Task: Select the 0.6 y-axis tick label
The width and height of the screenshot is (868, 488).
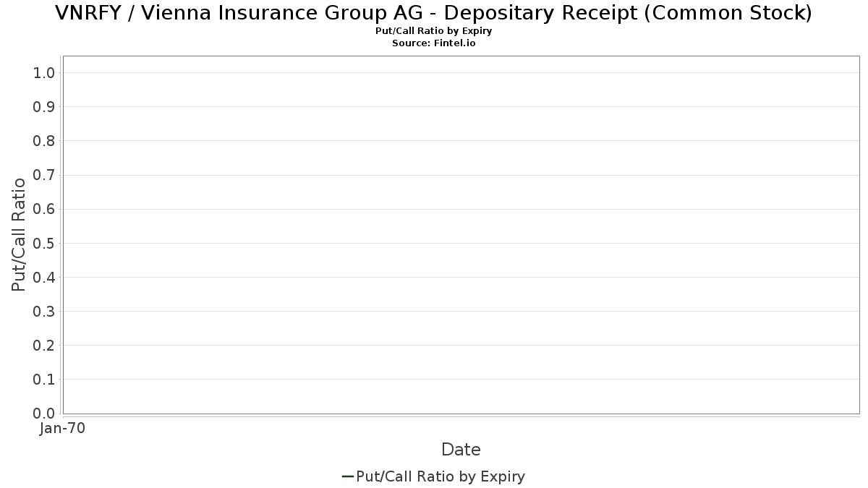Action: point(45,209)
